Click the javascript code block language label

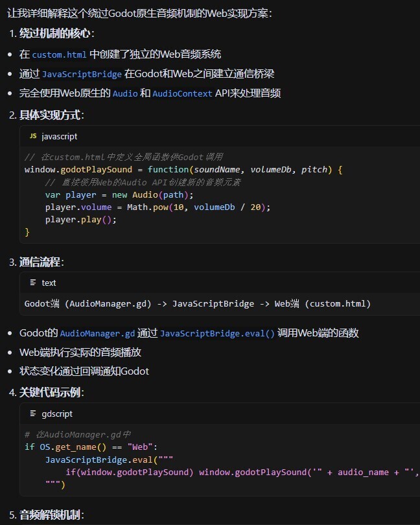(59, 136)
